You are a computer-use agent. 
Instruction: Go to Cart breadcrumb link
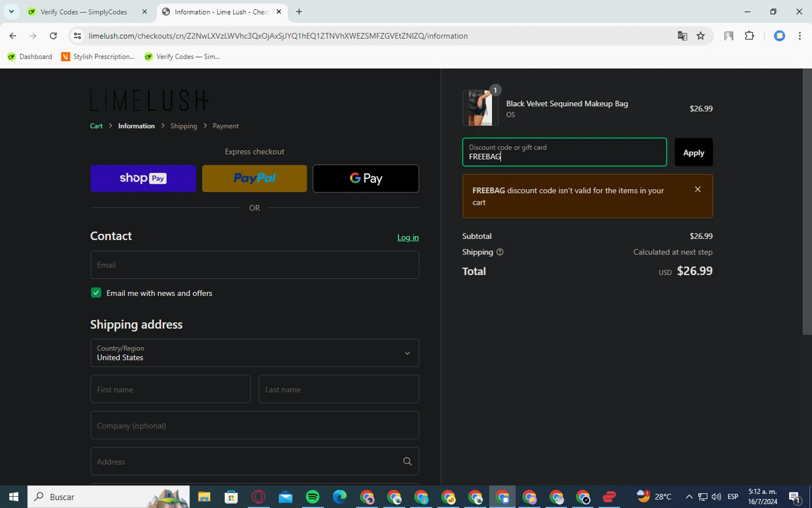click(x=96, y=126)
